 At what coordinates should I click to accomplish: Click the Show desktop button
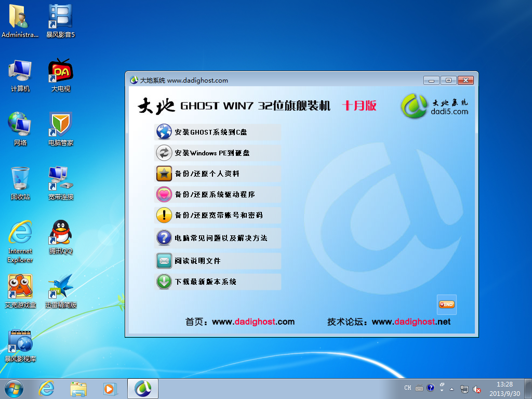point(528,389)
